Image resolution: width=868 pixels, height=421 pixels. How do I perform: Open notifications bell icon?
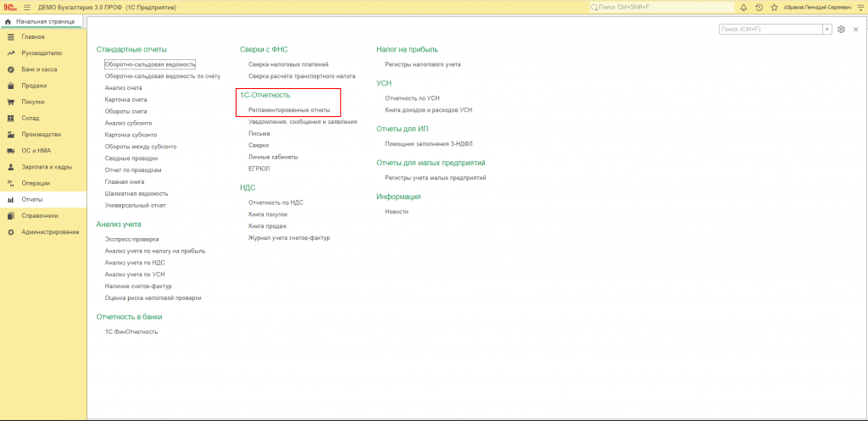[743, 7]
